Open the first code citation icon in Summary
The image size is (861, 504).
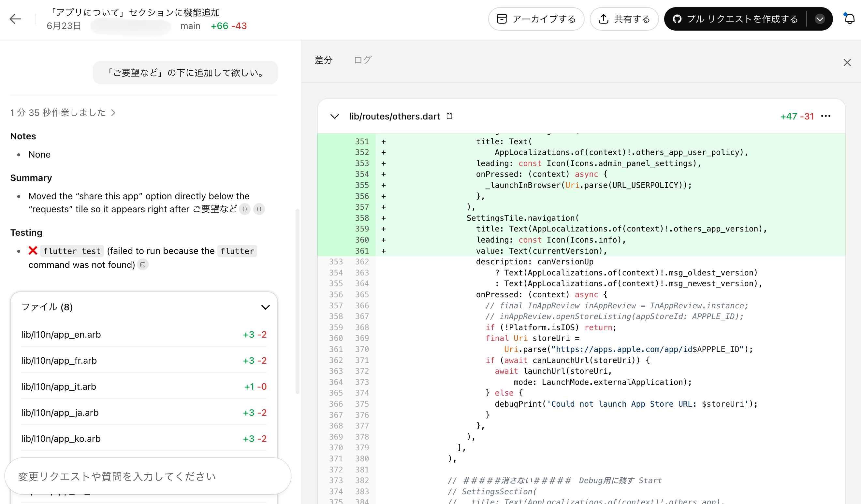pyautogui.click(x=245, y=209)
